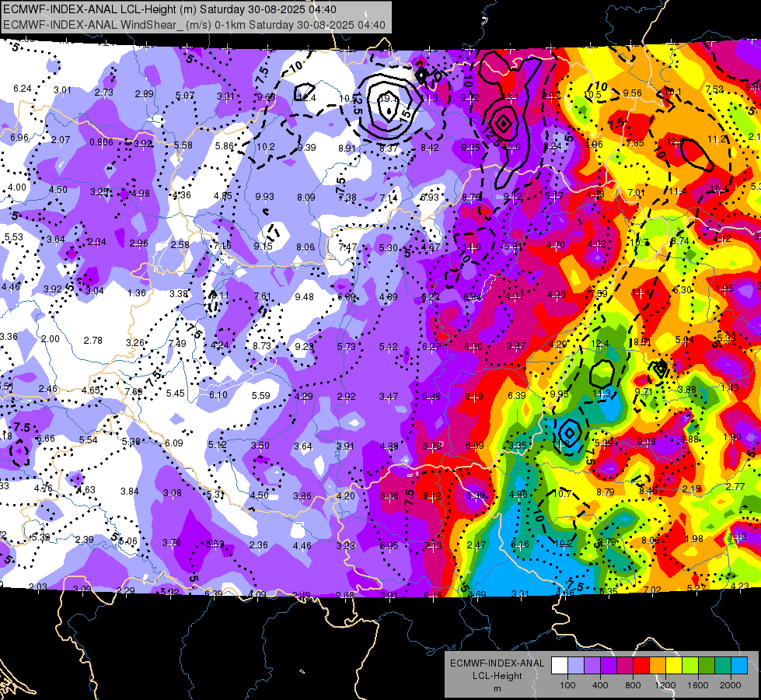Click the WindShear 0-1km header line
Viewport: 761px width, 700px height.
click(x=194, y=25)
